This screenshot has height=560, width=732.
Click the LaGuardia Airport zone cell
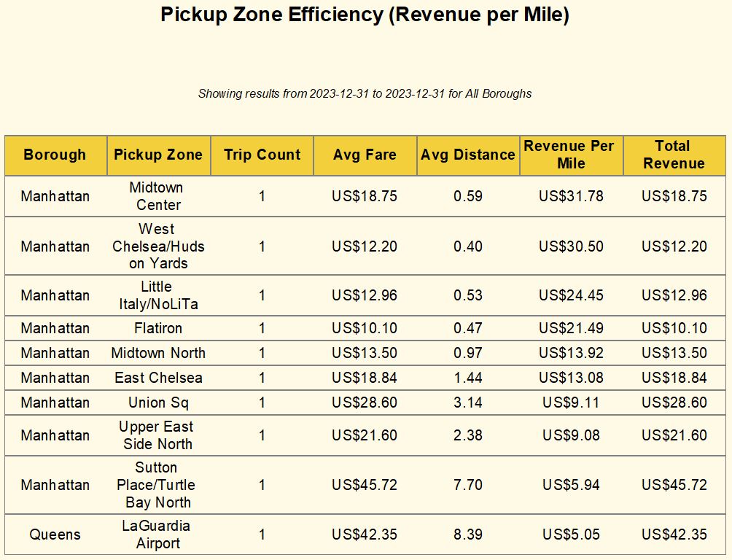point(158,534)
